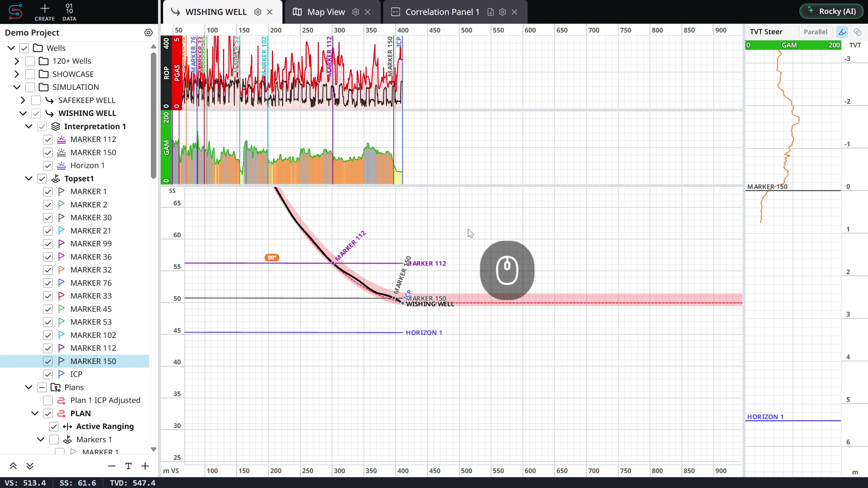
Task: Click Correlation Panel 1 document icon
Action: click(491, 12)
